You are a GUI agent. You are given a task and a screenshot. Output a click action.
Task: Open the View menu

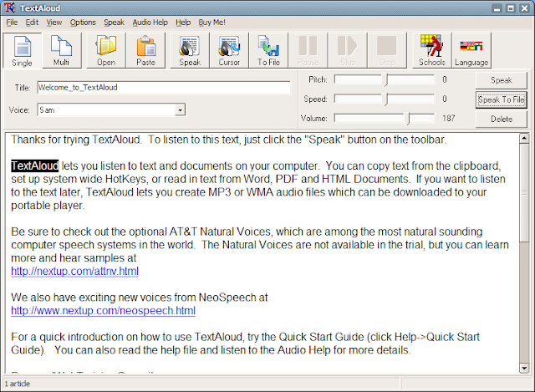pyautogui.click(x=54, y=23)
